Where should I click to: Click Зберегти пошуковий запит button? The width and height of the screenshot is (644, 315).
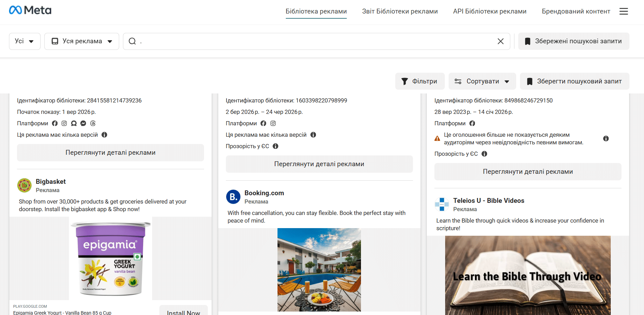575,81
